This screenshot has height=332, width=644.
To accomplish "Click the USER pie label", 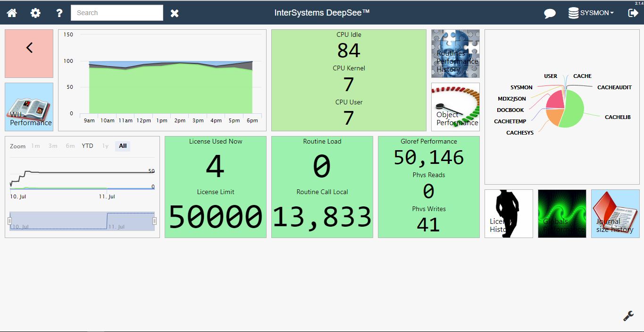I will coord(551,76).
